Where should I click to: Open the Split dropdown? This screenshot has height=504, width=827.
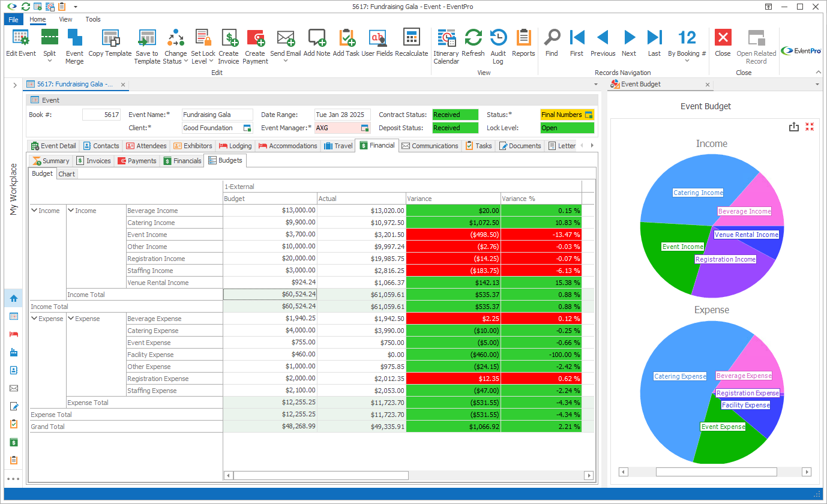point(50,61)
